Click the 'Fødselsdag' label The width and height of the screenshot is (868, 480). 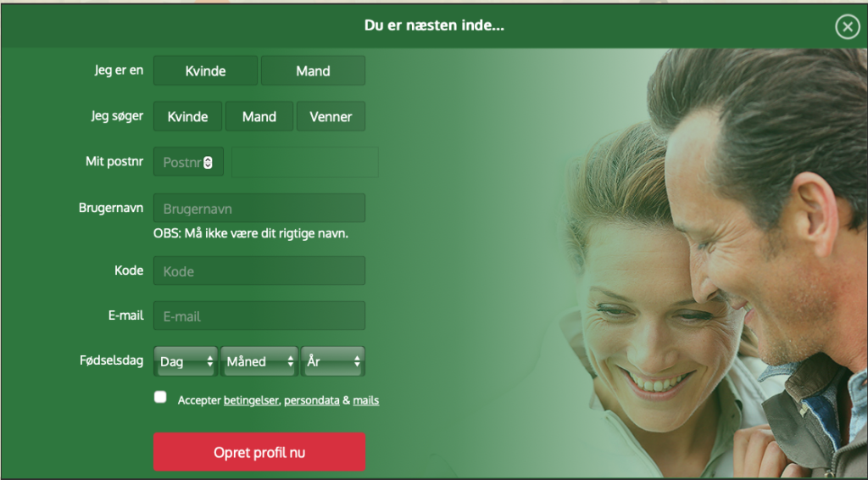(x=111, y=360)
